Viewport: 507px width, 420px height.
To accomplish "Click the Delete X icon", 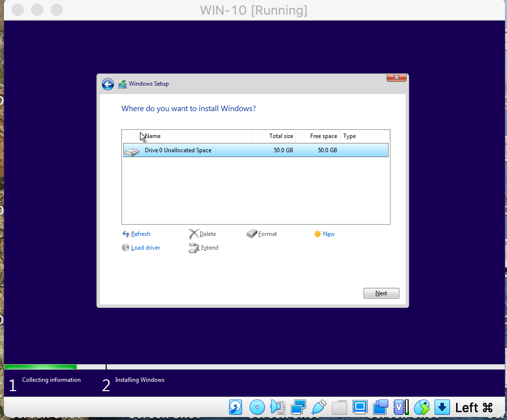I will (x=193, y=234).
